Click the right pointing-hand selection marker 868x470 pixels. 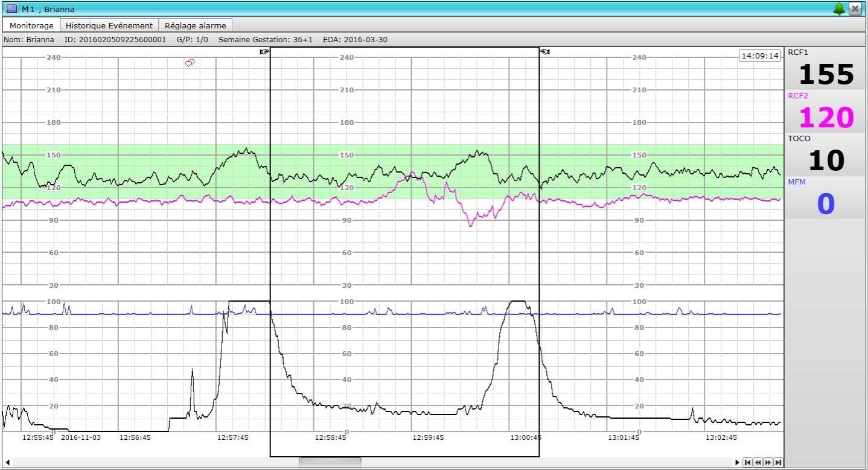[x=545, y=52]
